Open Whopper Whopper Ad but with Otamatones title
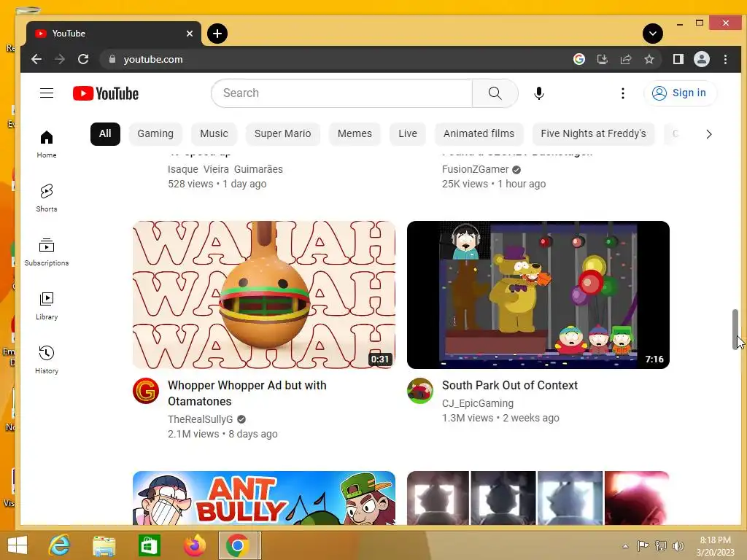Viewport: 747px width, 560px height. tap(247, 393)
